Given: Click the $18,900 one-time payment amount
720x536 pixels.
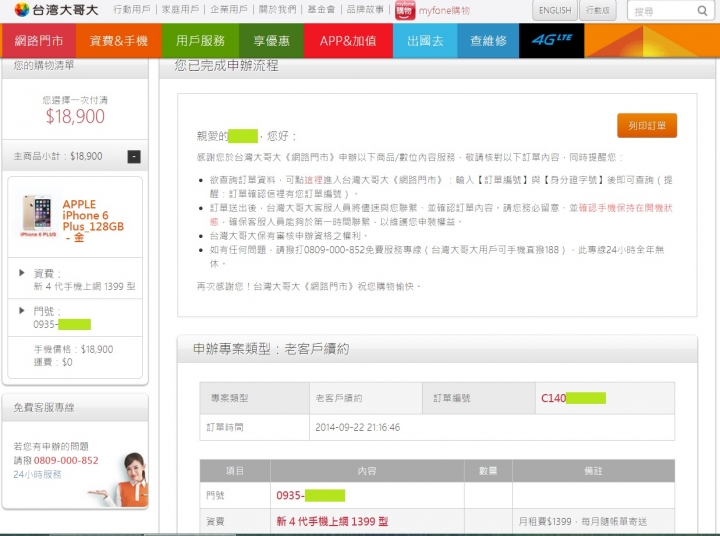Looking at the screenshot, I should (75, 116).
